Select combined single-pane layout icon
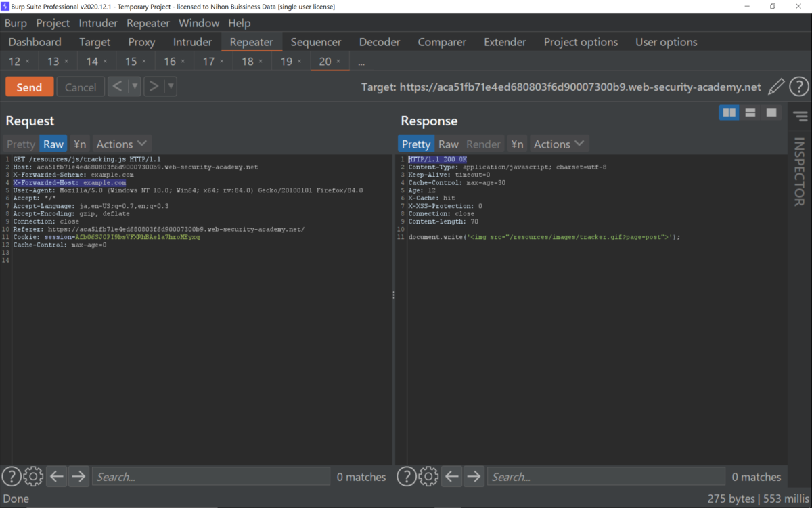Viewport: 812px width, 508px height. pos(771,112)
